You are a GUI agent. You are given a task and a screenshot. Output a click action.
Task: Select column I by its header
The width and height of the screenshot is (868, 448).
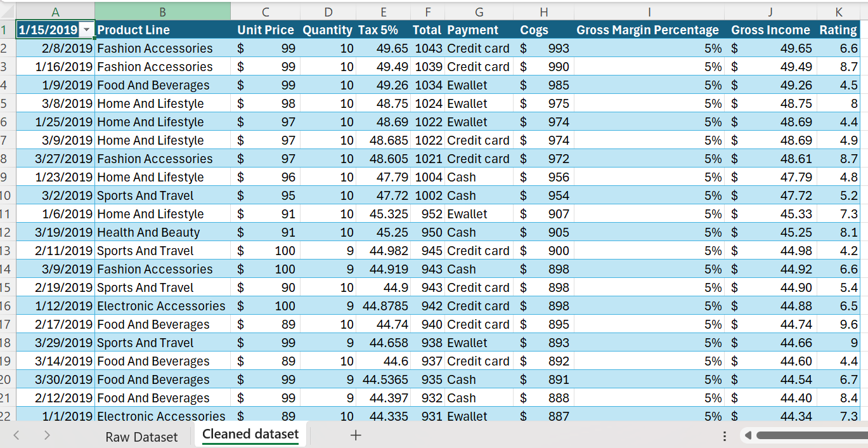coord(649,11)
